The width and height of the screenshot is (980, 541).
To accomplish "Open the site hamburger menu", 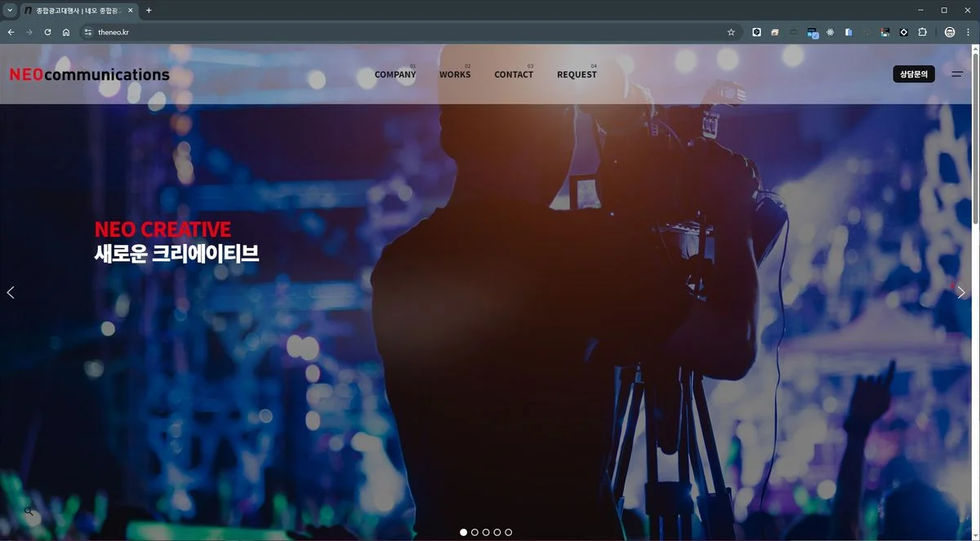I will click(x=957, y=73).
